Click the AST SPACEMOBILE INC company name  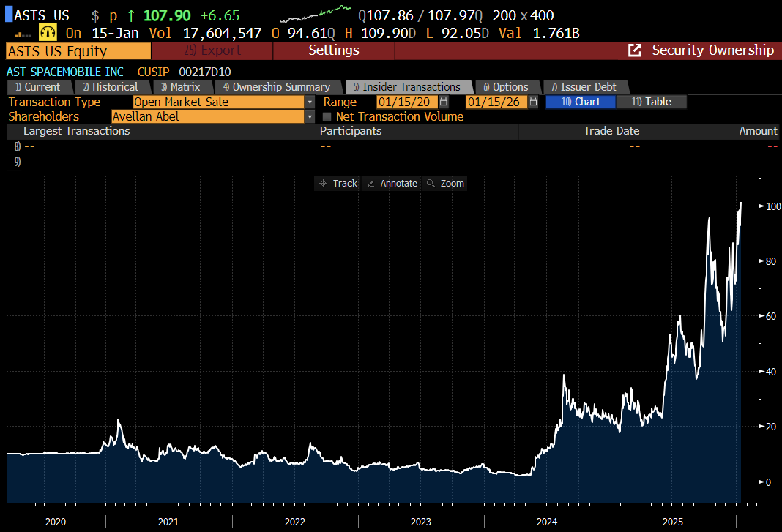(x=65, y=72)
